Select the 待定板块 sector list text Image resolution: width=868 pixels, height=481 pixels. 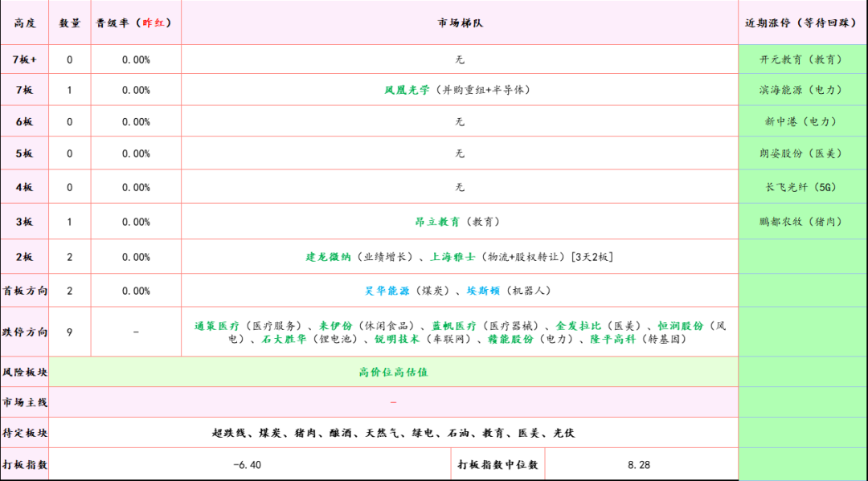coord(393,433)
